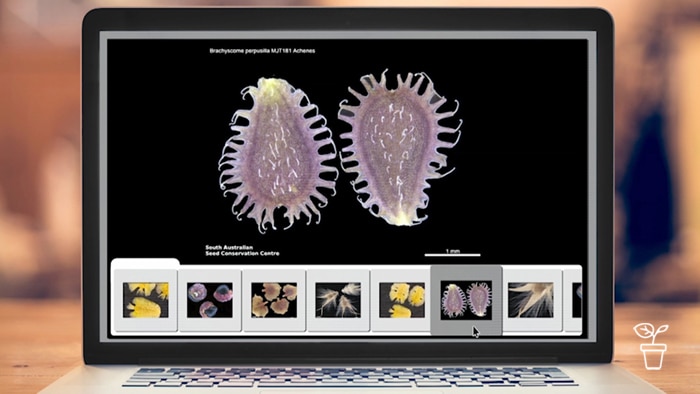Screen dimensions: 700x394
Task: Open the partially visible last filmstrip thumbnail
Action: (577, 300)
